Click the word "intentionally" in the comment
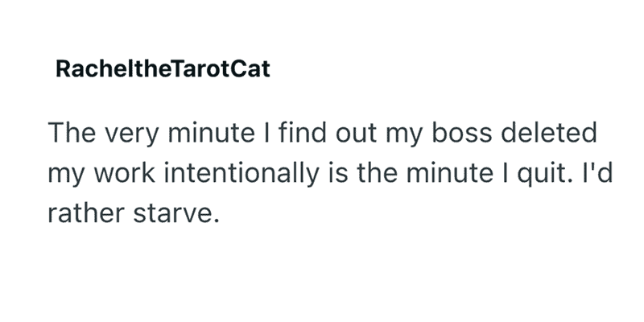This screenshot has width=644, height=322. click(x=242, y=173)
